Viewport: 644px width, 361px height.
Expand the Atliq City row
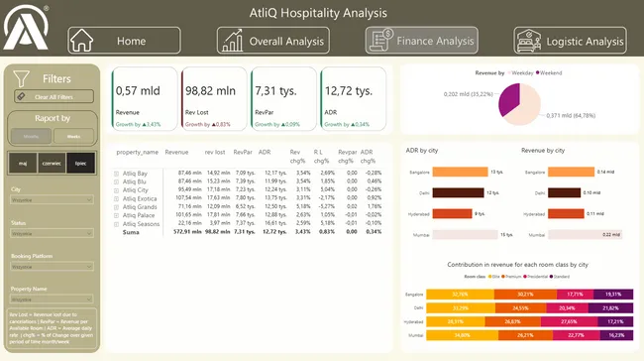pos(116,190)
